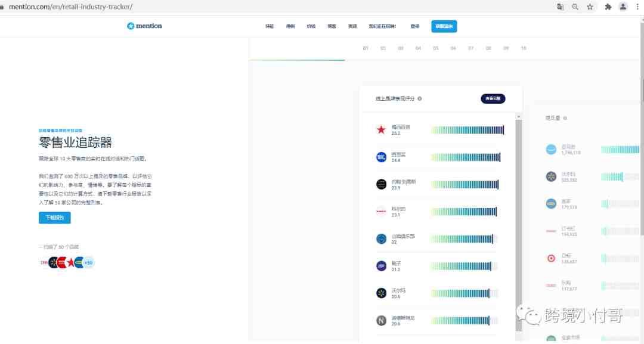The image size is (644, 344).
Task: Jump to section tab 04
Action: coord(418,48)
